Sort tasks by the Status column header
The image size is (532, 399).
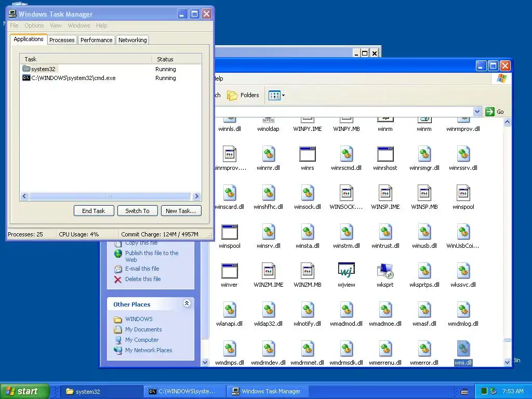click(177, 59)
